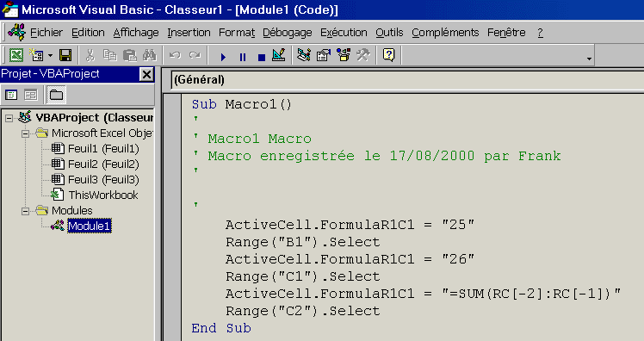Select ThisWorkbook in project tree
This screenshot has width=644, height=341.
tap(103, 195)
